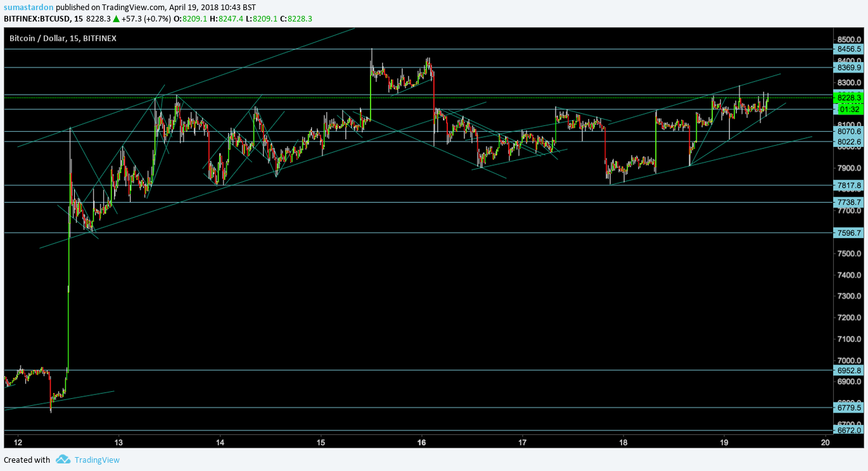Image resolution: width=868 pixels, height=471 pixels.
Task: Click the green up-arrow change indicator
Action: pos(117,18)
